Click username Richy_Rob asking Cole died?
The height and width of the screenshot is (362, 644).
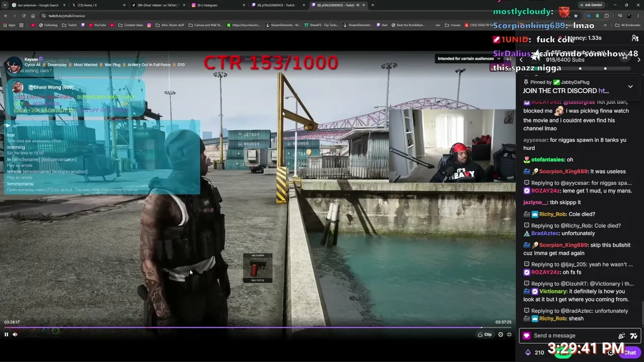552,214
